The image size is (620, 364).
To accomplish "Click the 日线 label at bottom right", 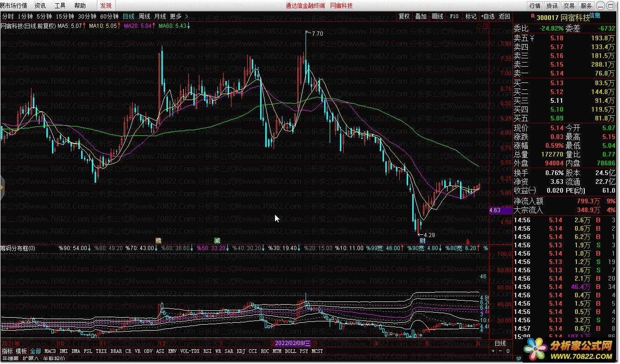I will point(500,343).
